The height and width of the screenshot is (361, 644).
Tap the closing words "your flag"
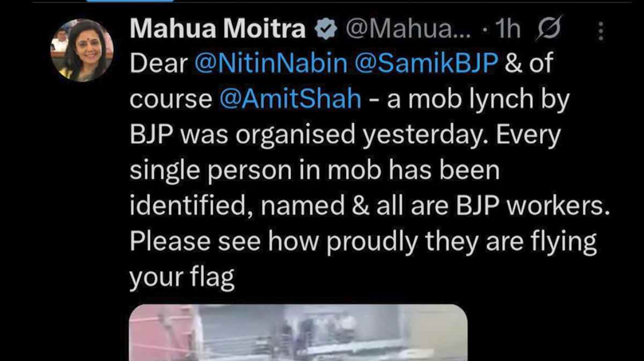(182, 276)
